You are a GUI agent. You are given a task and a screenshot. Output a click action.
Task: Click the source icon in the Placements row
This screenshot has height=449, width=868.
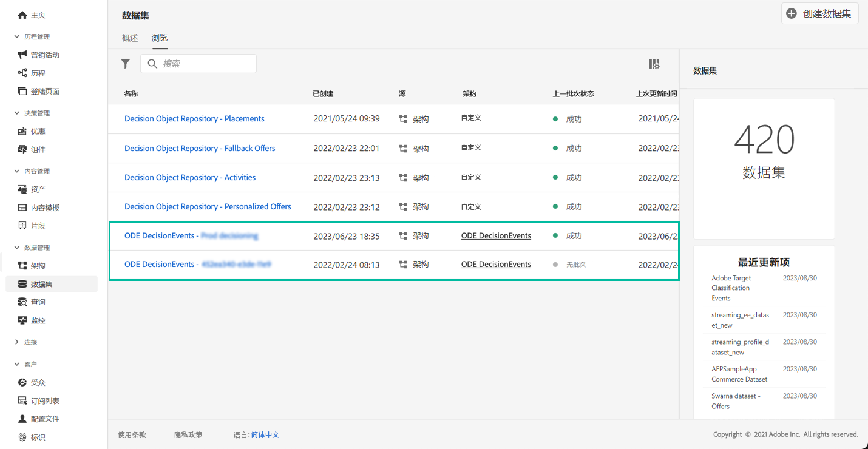tap(403, 120)
